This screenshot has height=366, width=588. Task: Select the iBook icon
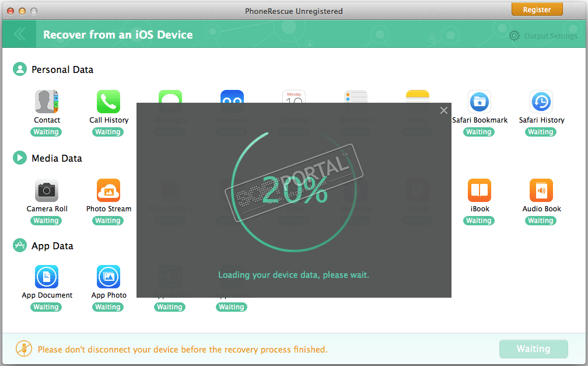coord(480,190)
